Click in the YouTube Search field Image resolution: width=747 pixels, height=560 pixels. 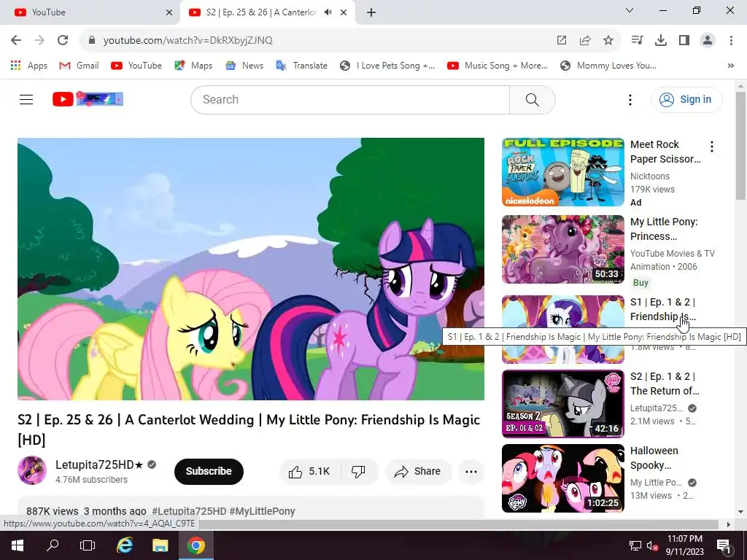pos(350,99)
